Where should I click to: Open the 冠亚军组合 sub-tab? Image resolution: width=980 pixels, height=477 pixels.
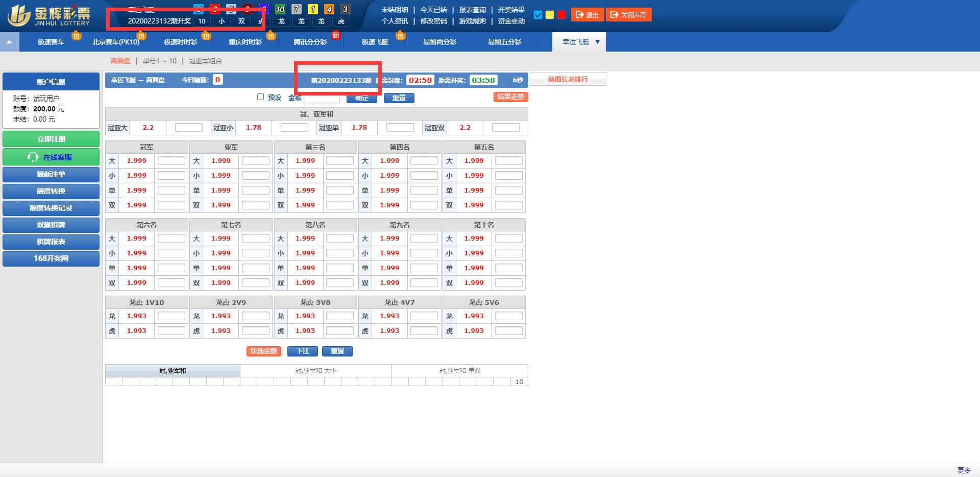coord(205,61)
